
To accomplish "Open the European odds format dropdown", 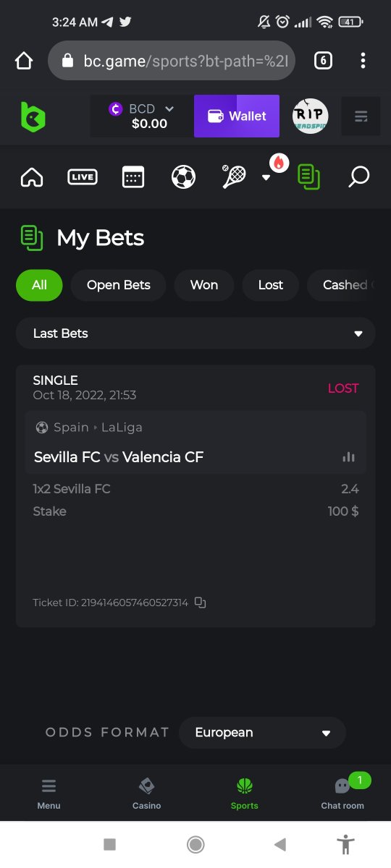I will (x=262, y=733).
